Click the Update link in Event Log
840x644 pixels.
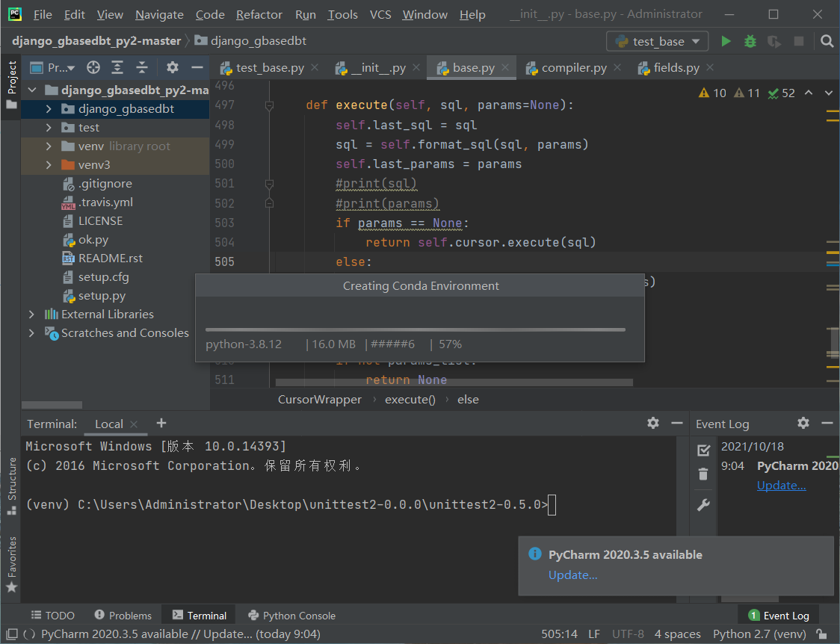click(780, 485)
